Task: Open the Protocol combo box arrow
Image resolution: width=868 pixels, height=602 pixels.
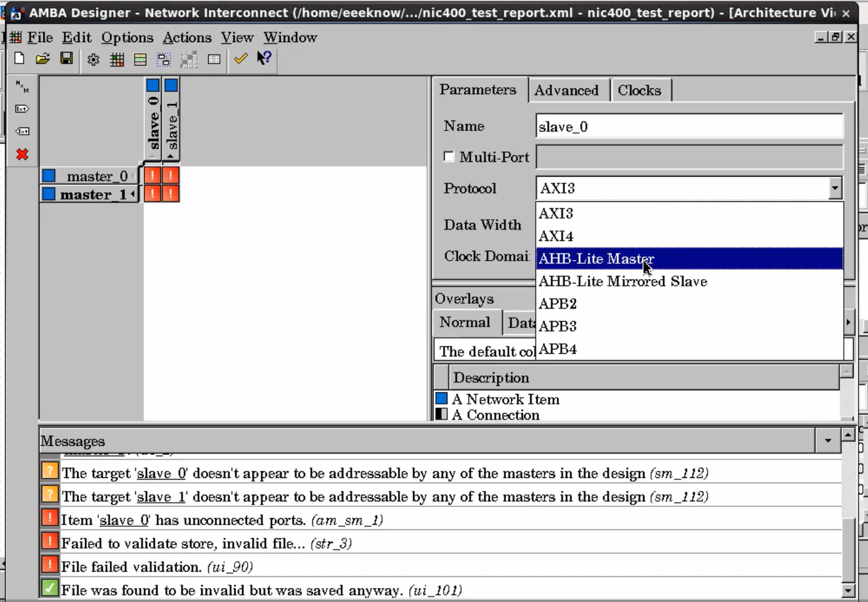Action: [835, 188]
